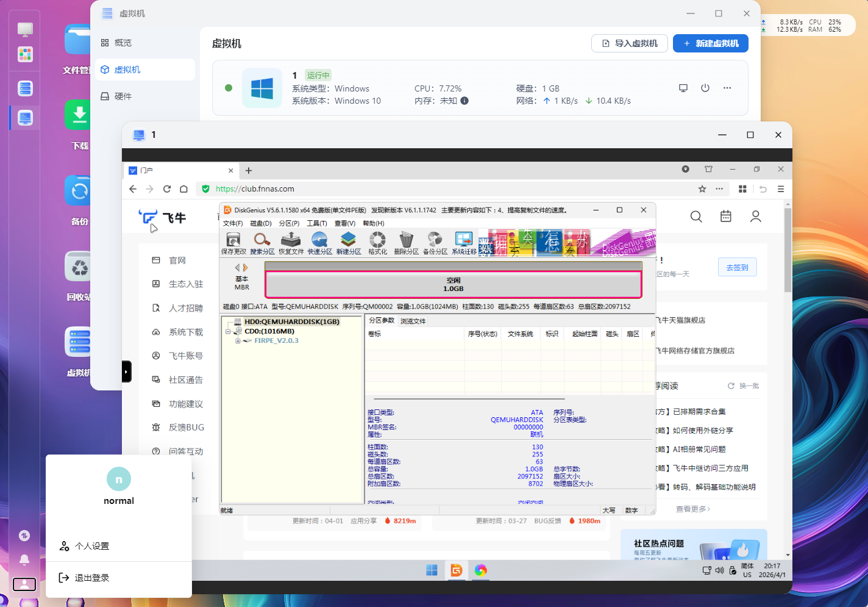
Task: Go to next disk with right arrow
Action: pyautogui.click(x=246, y=267)
